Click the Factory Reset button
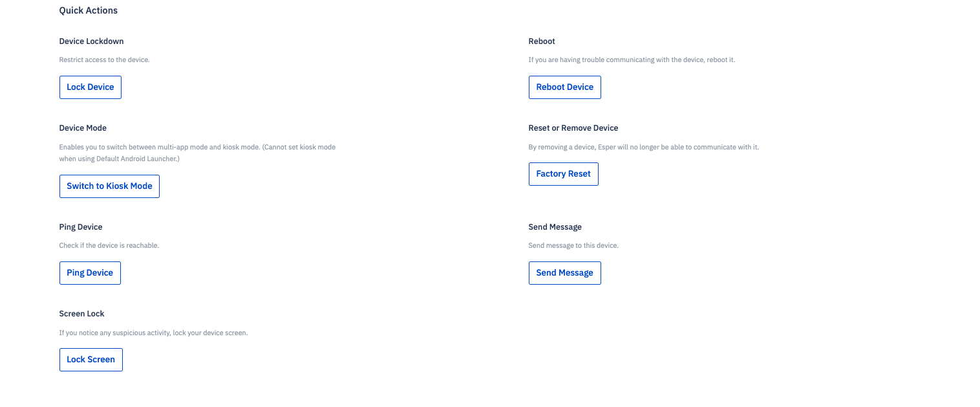The height and width of the screenshot is (407, 980). point(563,173)
